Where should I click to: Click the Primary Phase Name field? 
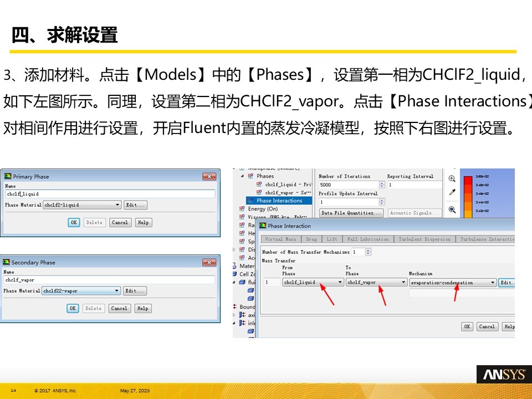110,194
